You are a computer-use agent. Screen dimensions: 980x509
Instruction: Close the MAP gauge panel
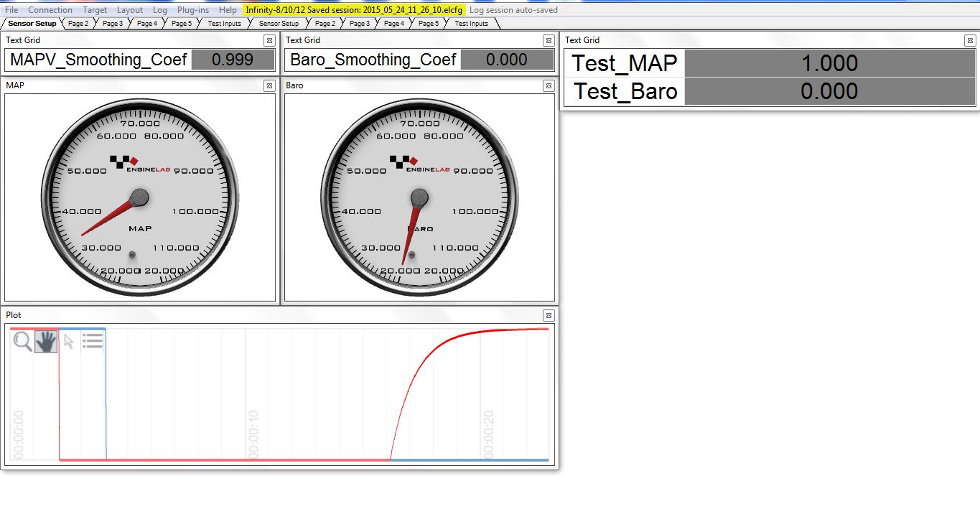point(269,85)
